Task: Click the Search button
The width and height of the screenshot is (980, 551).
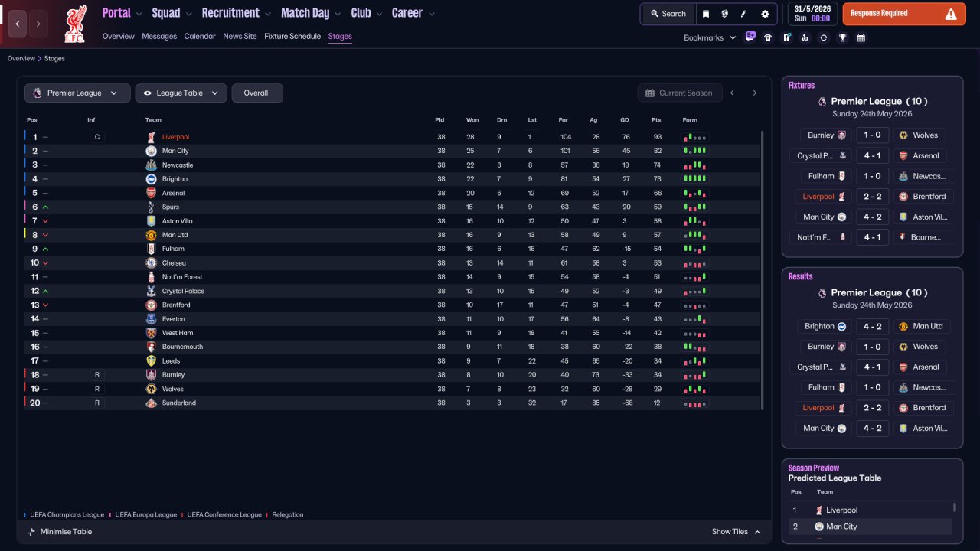Action: click(668, 14)
